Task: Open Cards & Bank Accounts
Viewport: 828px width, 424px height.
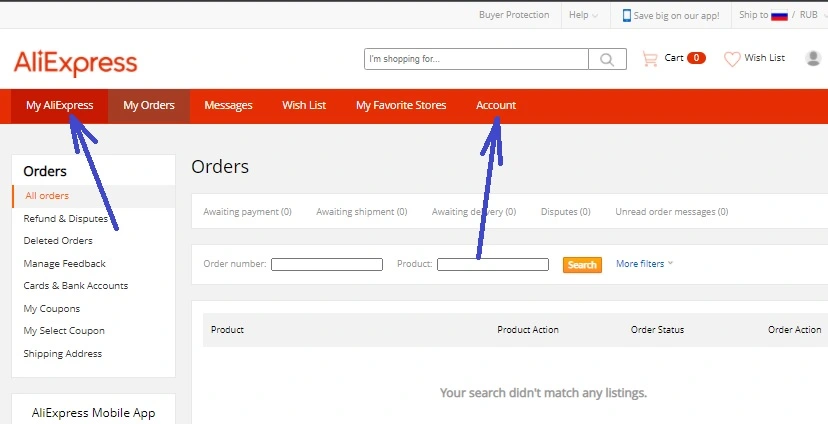Action: pos(76,286)
